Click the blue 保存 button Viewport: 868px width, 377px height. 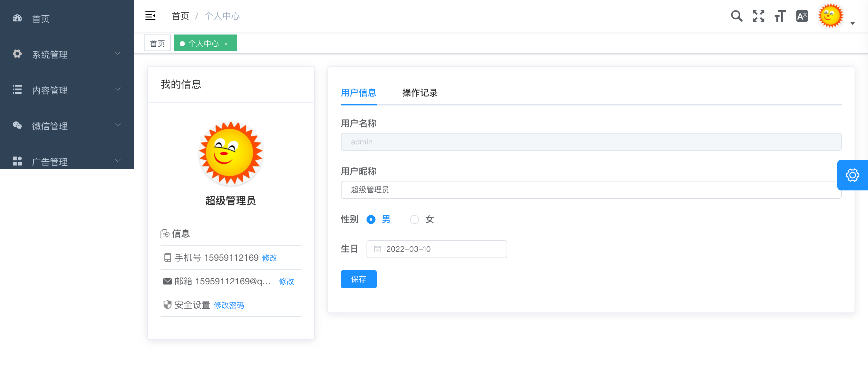coord(359,279)
